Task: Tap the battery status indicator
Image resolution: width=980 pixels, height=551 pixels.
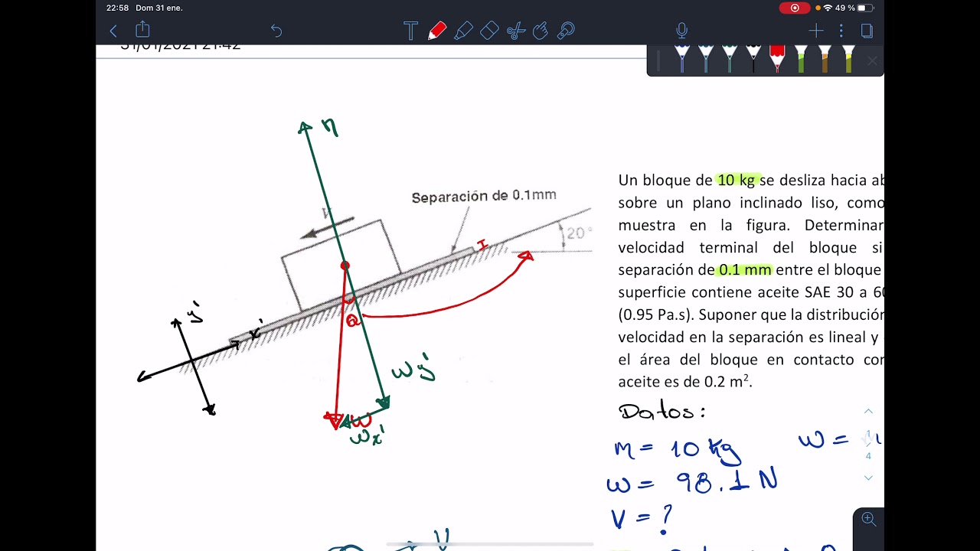Action: [865, 8]
